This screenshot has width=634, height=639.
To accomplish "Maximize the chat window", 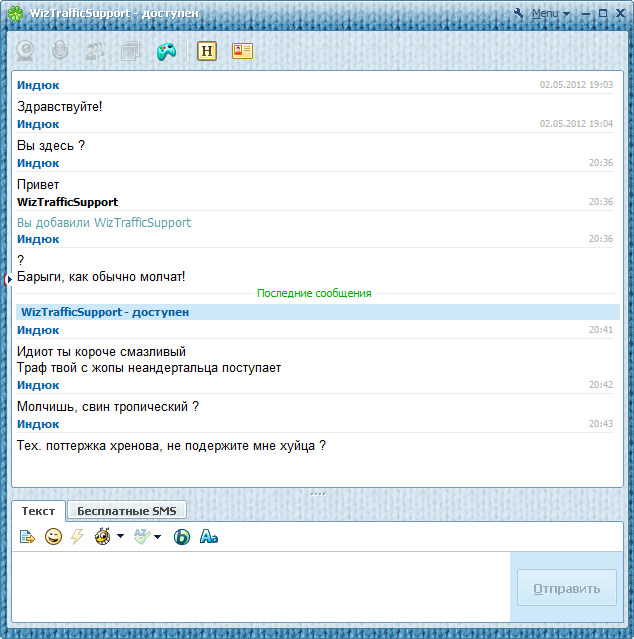I will pos(603,13).
